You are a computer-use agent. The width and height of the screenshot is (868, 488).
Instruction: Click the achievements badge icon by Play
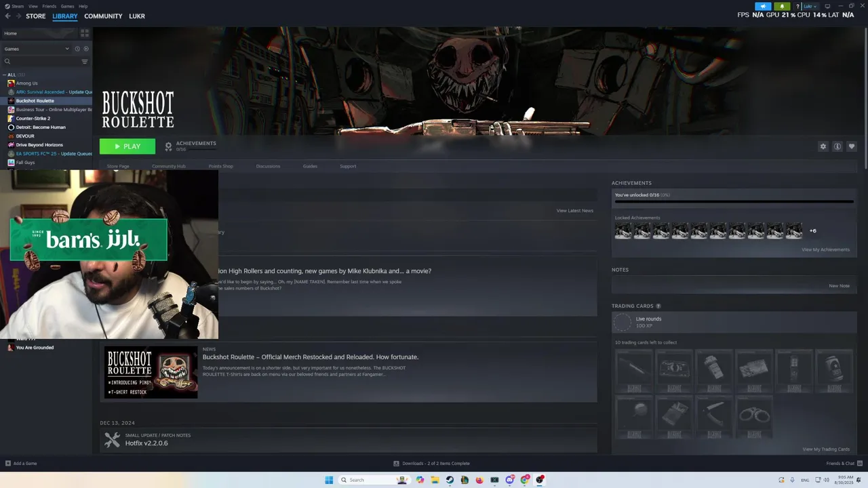coord(169,146)
